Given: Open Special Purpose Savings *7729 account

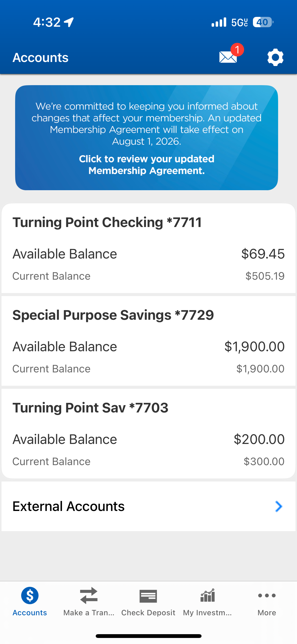Looking at the screenshot, I should [x=148, y=341].
